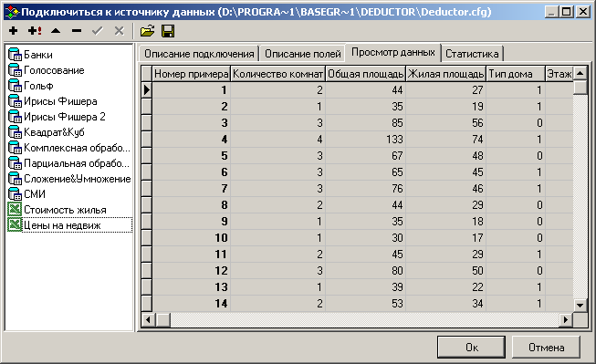
Task: Click the Тип дома column header
Action: point(516,74)
